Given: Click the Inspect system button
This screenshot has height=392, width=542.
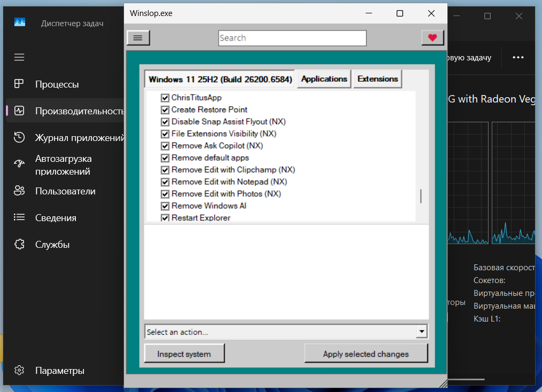Looking at the screenshot, I should pyautogui.click(x=184, y=354).
